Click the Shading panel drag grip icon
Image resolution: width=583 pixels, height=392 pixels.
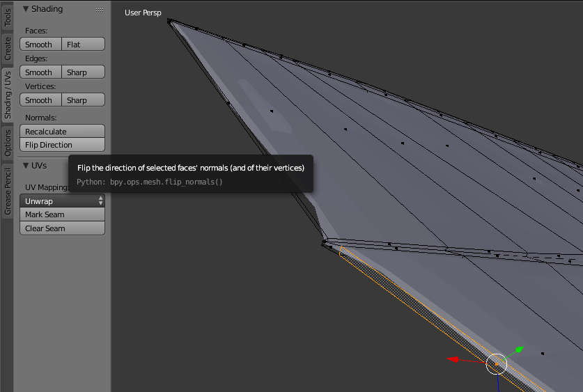[100, 10]
